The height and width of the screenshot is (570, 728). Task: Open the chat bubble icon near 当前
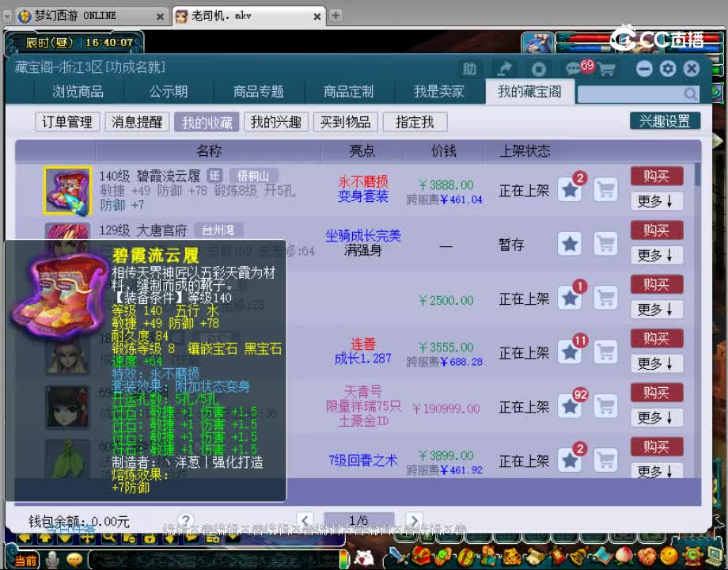(x=74, y=560)
